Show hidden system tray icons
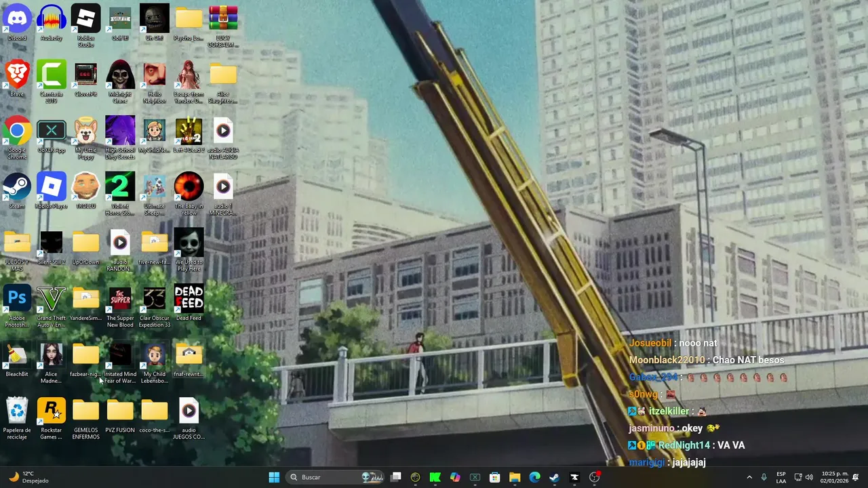Viewport: 868px width, 488px height. [x=749, y=477]
